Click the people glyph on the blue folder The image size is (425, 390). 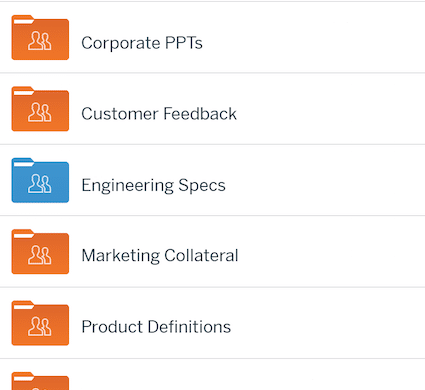pyautogui.click(x=40, y=184)
